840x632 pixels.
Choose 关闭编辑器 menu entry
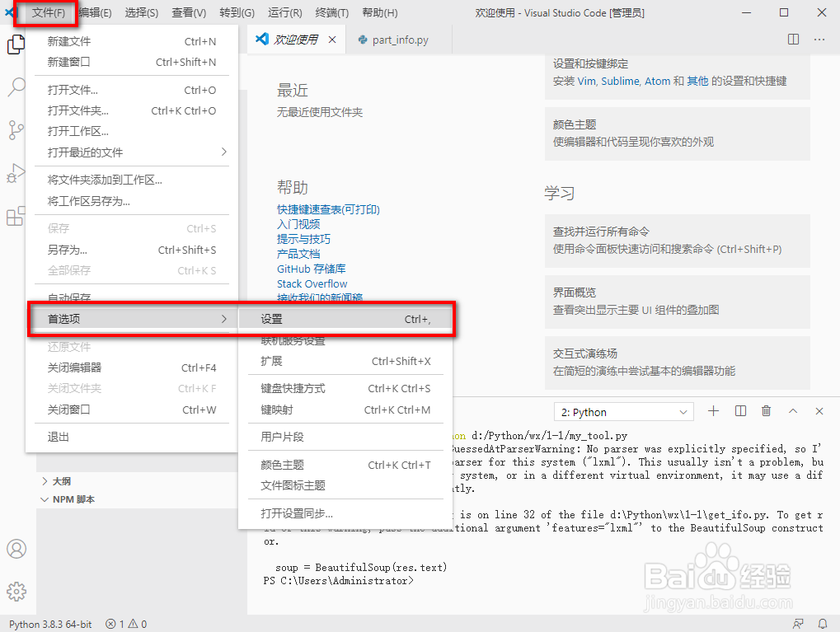point(132,367)
